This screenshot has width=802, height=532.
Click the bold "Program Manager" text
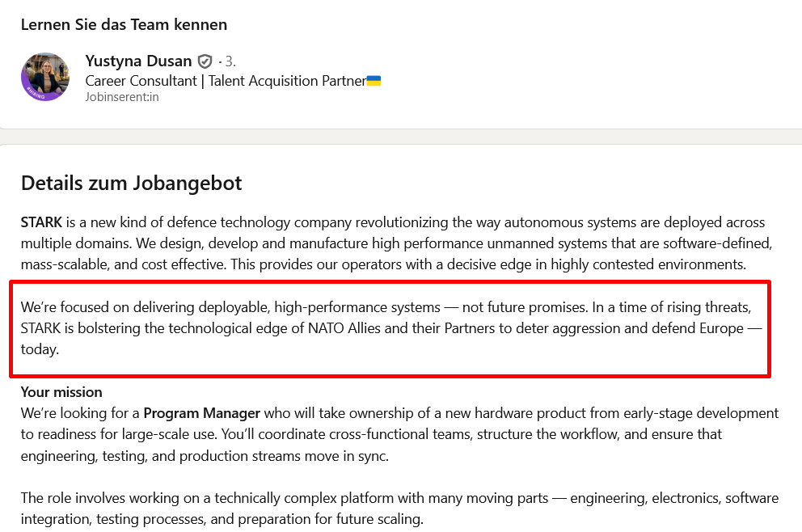pos(200,413)
